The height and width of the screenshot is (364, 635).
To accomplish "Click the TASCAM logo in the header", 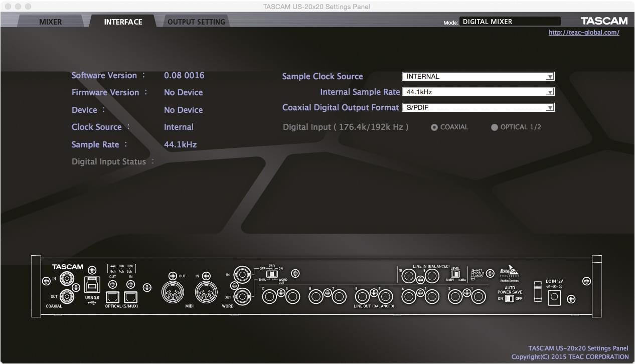I will [604, 21].
